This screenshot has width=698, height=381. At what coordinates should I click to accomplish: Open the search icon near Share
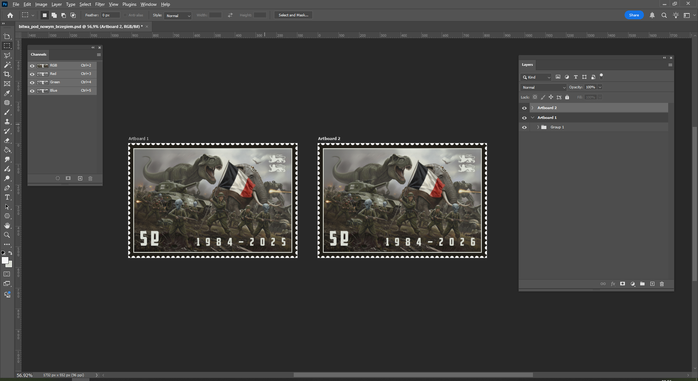point(664,15)
